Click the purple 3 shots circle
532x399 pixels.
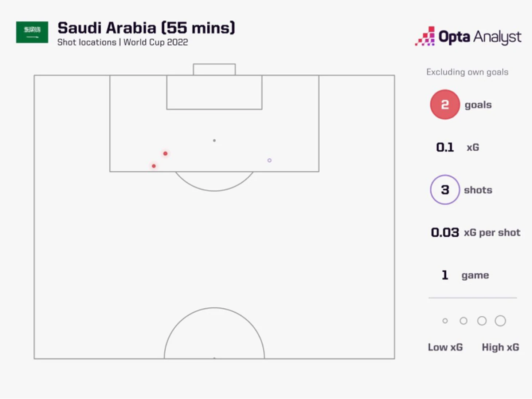point(445,190)
